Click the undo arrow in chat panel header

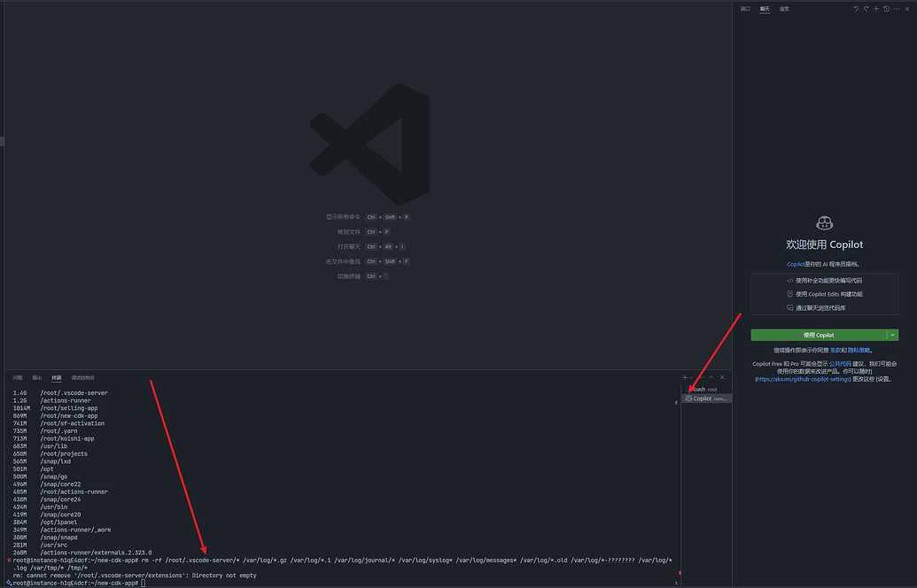tap(856, 9)
